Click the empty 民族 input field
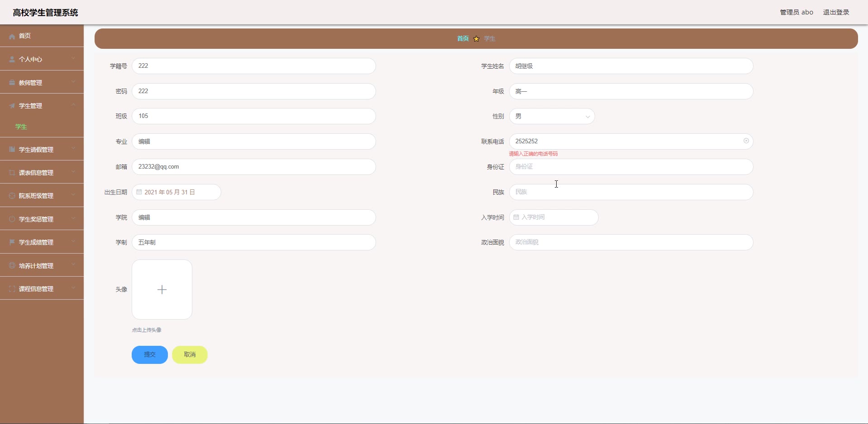Screen dimensions: 868x424 631,192
